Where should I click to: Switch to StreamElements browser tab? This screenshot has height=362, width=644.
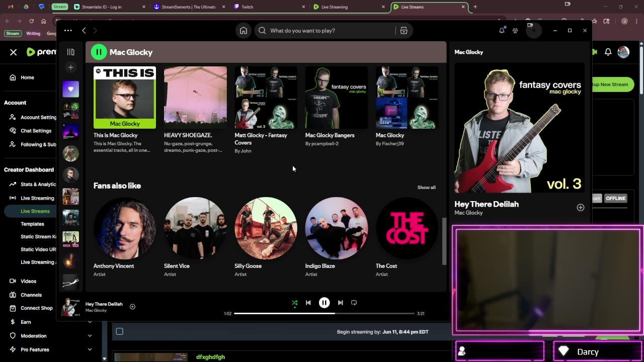click(x=189, y=7)
